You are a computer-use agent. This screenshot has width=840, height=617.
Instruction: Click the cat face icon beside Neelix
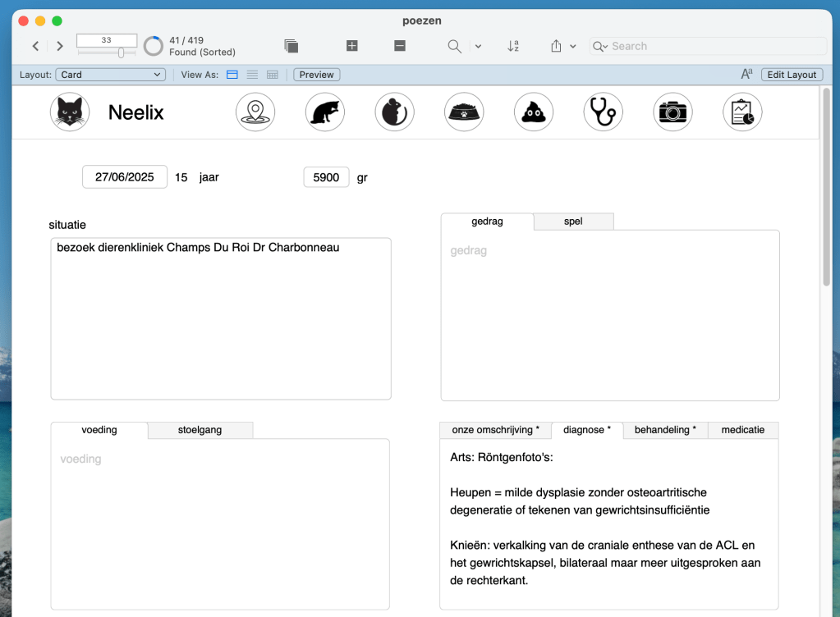point(70,112)
